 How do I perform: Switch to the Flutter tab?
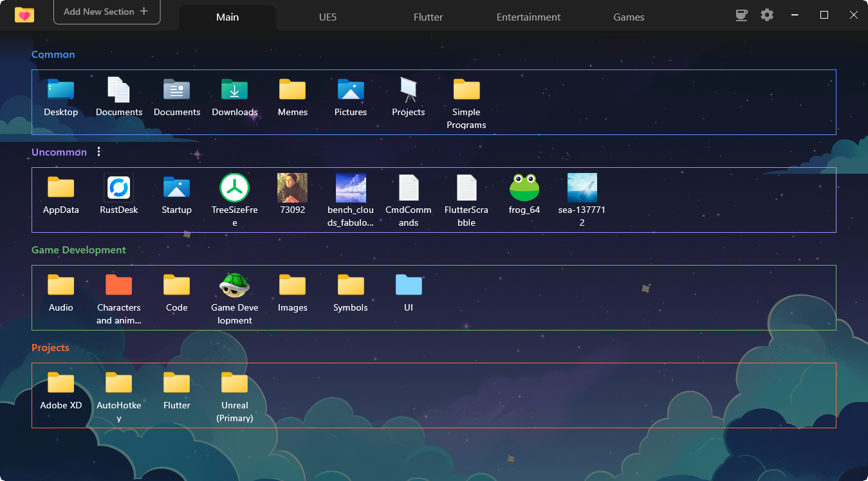tap(429, 17)
